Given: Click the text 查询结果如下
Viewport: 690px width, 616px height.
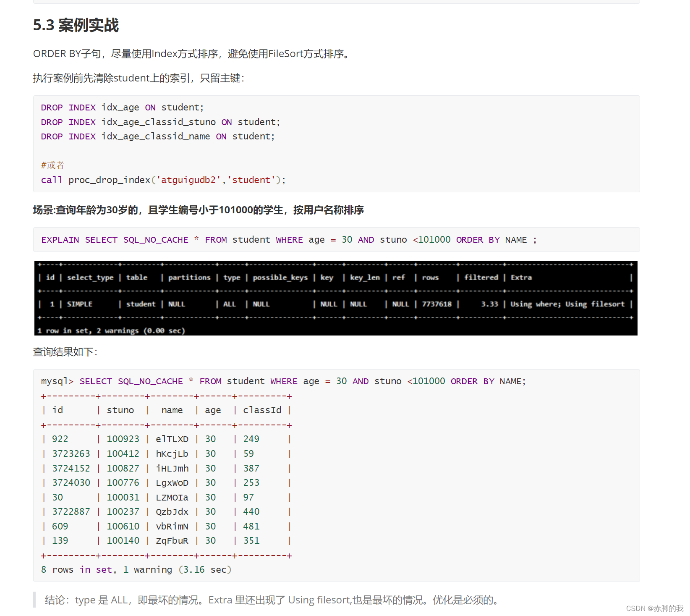Looking at the screenshot, I should click(x=65, y=352).
